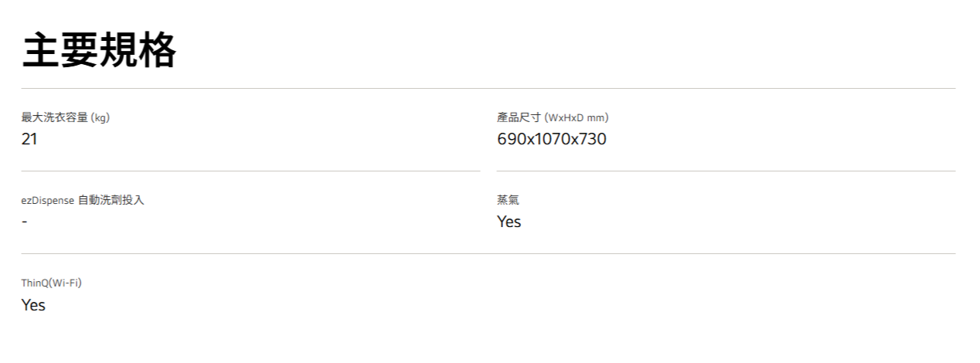The width and height of the screenshot is (980, 363).
Task: Click the Yes value under 蒸氣
Action: tap(509, 222)
